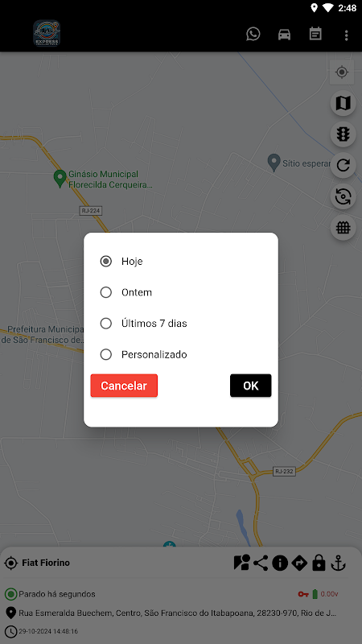The height and width of the screenshot is (644, 362).
Task: Share Fiat Fiorino location icon
Action: point(261,563)
